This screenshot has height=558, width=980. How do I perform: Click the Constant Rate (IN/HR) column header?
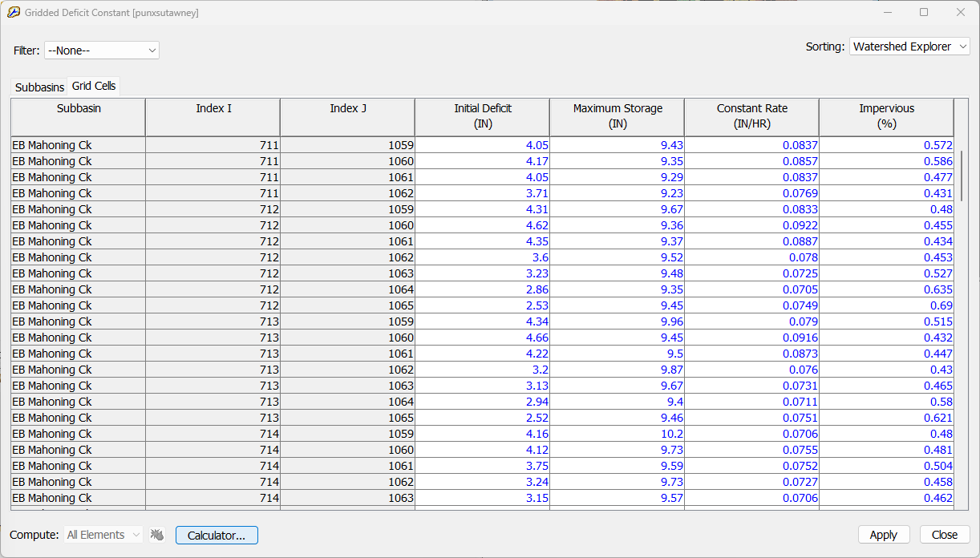pos(752,117)
